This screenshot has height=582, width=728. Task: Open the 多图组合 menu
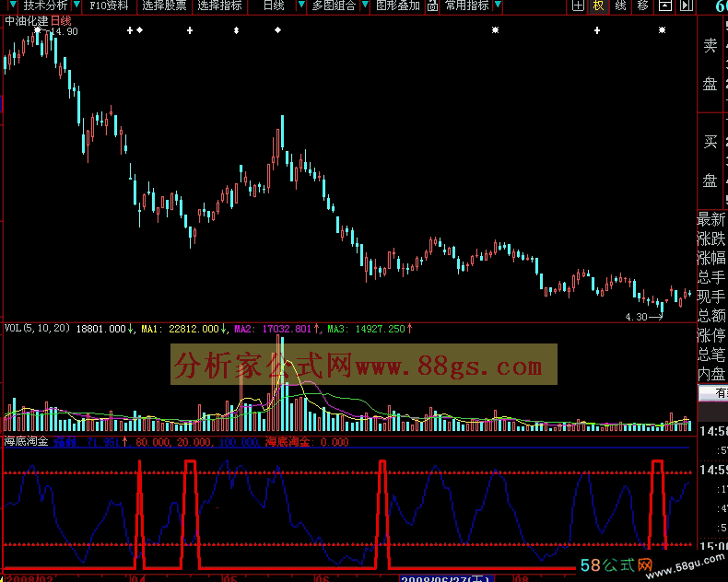click(x=334, y=6)
